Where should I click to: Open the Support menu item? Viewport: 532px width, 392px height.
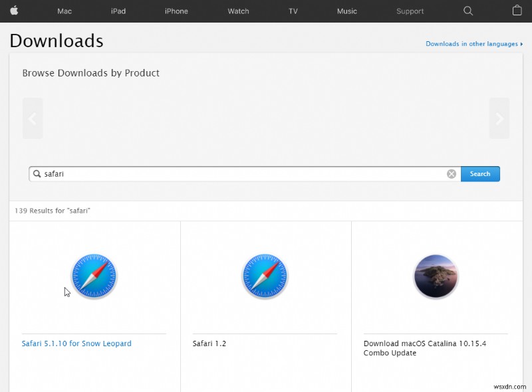(x=410, y=11)
